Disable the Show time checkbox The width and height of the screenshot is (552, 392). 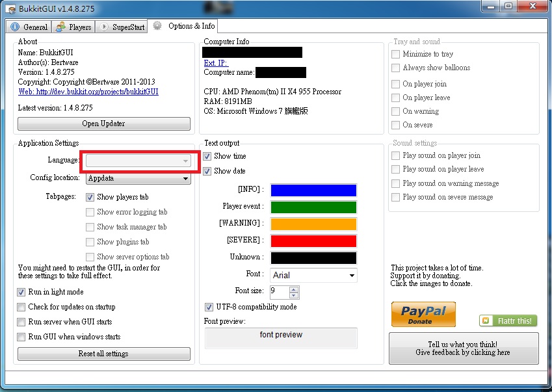tap(207, 156)
